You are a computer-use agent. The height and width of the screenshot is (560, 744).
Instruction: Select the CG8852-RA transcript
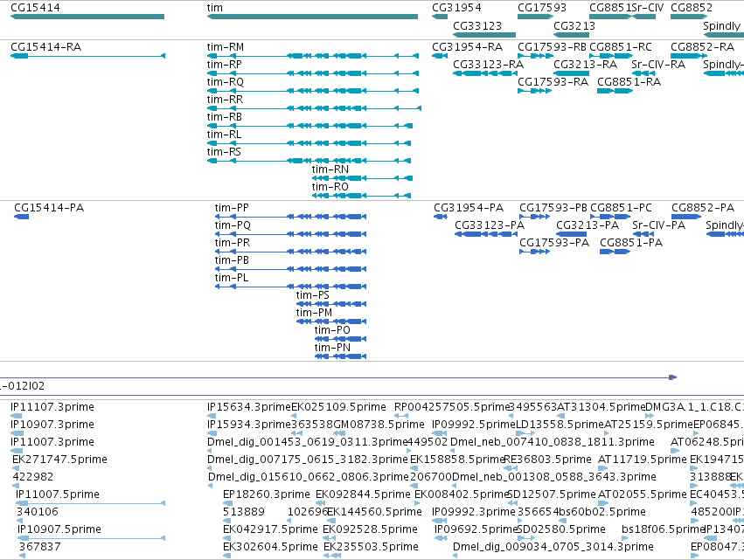point(689,56)
